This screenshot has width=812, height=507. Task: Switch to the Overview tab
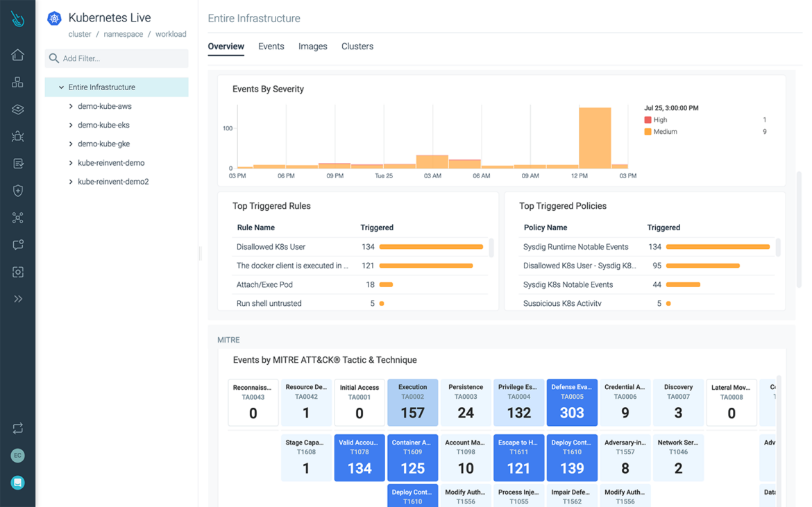click(226, 46)
